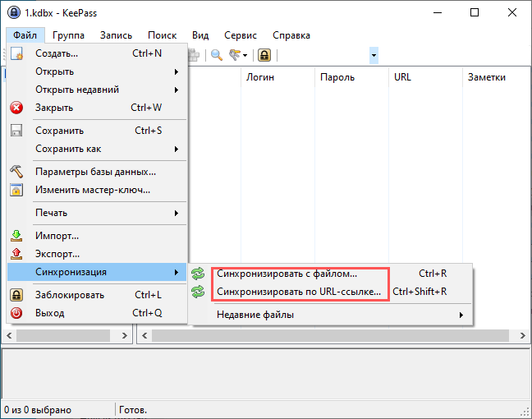Click right arrow of entry list scrollbar

click(x=522, y=335)
